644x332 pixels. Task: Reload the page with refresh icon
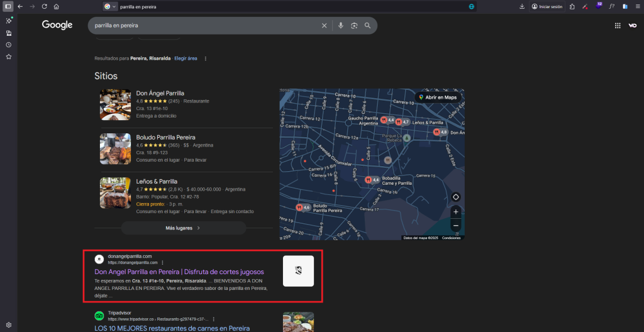click(x=45, y=6)
